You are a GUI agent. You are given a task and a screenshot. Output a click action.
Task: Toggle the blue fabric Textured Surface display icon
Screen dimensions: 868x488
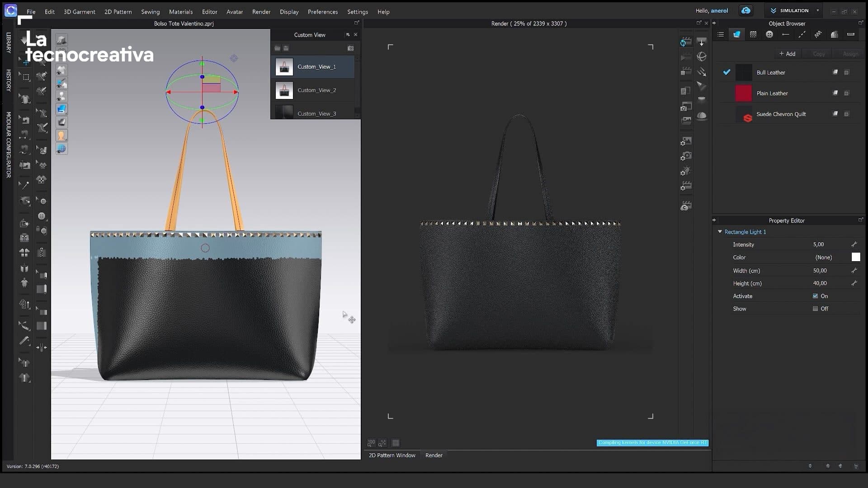click(x=61, y=109)
